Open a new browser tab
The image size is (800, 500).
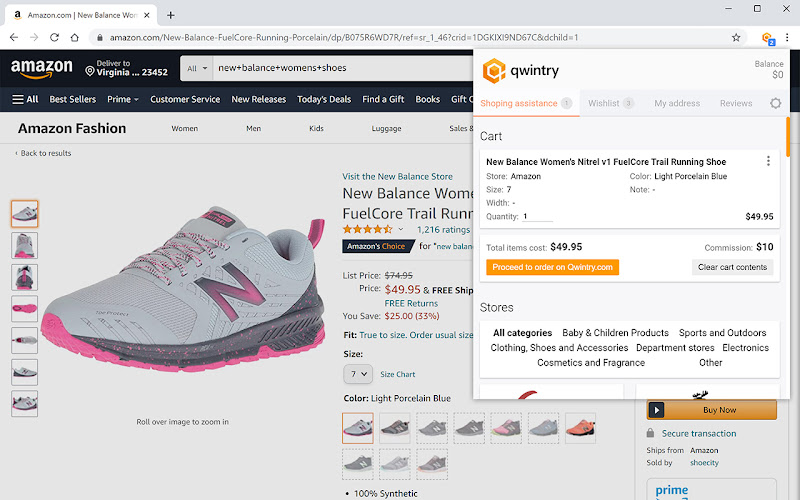pos(170,15)
